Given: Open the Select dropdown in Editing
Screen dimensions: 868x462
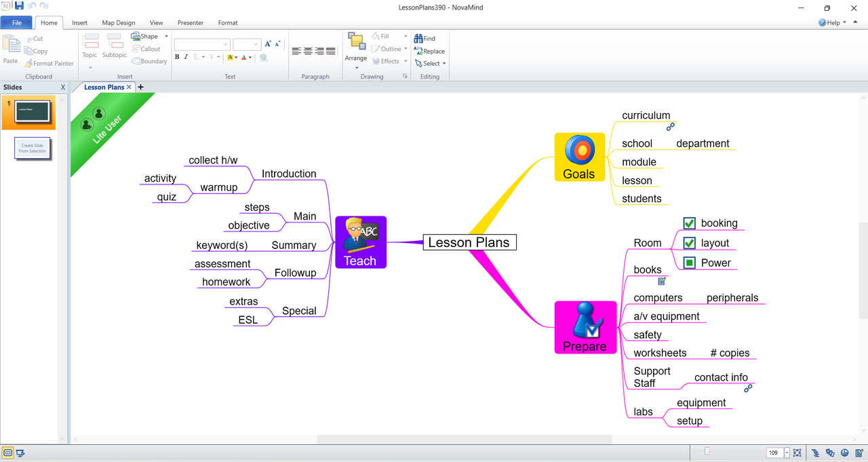Looking at the screenshot, I should click(430, 63).
